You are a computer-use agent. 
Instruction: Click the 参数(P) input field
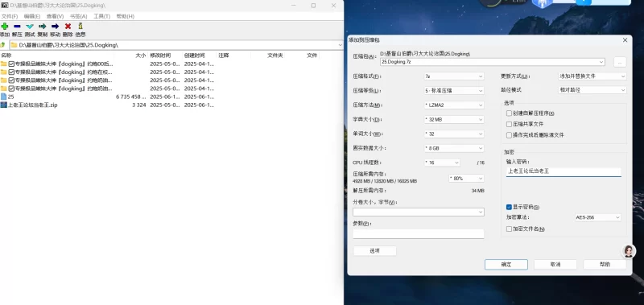click(x=418, y=234)
